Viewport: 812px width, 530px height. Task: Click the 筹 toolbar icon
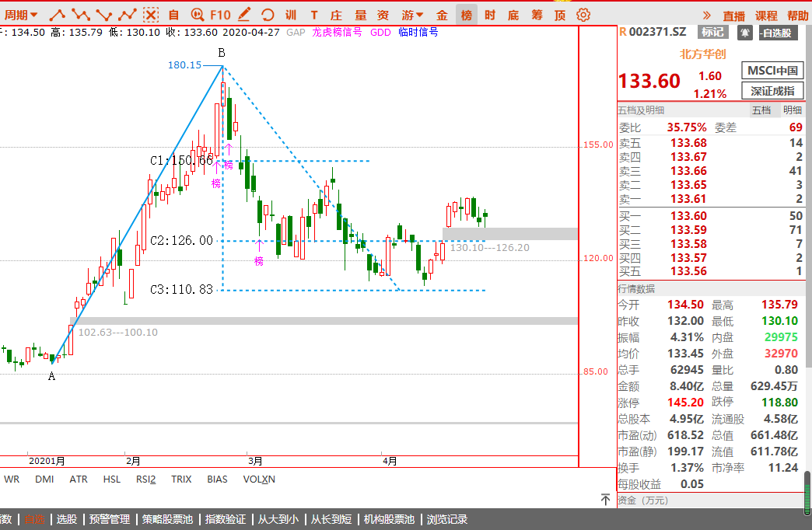tap(537, 15)
